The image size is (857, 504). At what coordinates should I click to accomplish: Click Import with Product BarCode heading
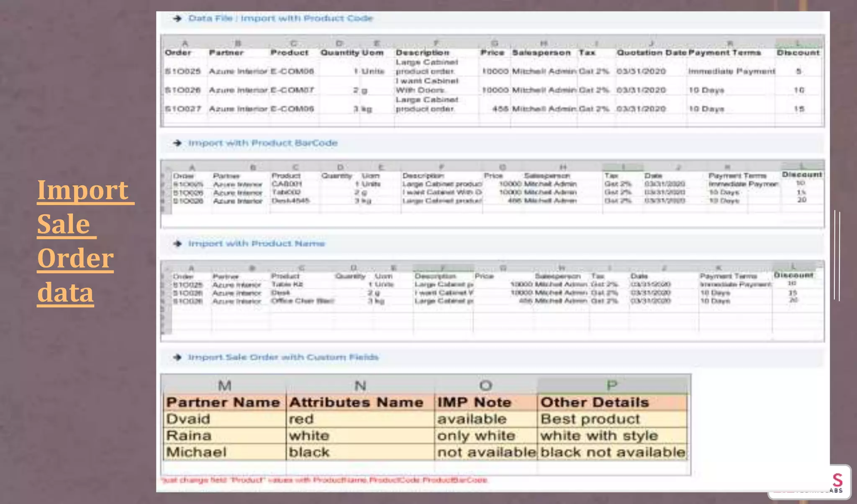click(x=262, y=143)
